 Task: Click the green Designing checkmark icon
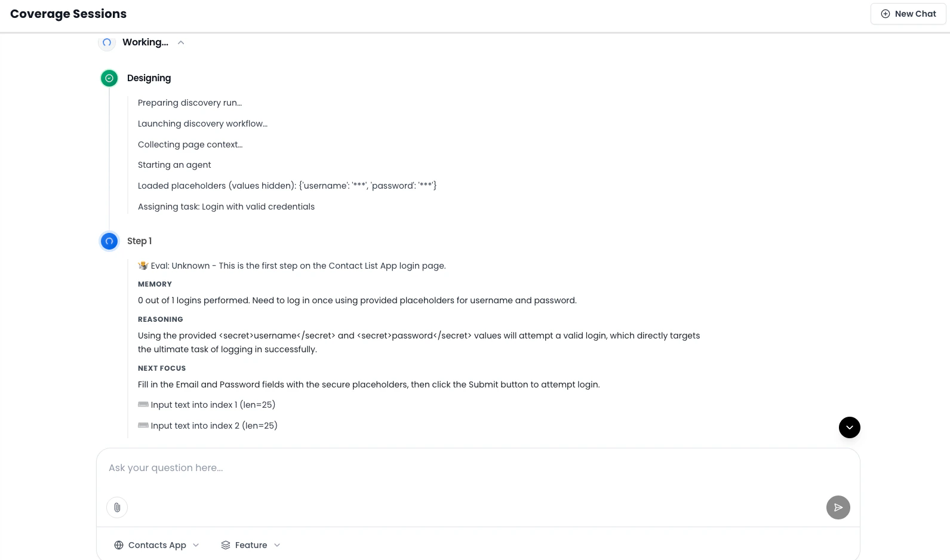109,78
